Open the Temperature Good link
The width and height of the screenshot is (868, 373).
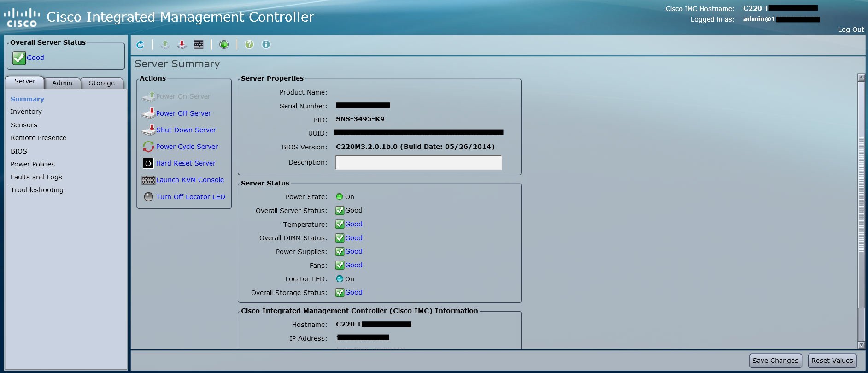[x=354, y=224]
